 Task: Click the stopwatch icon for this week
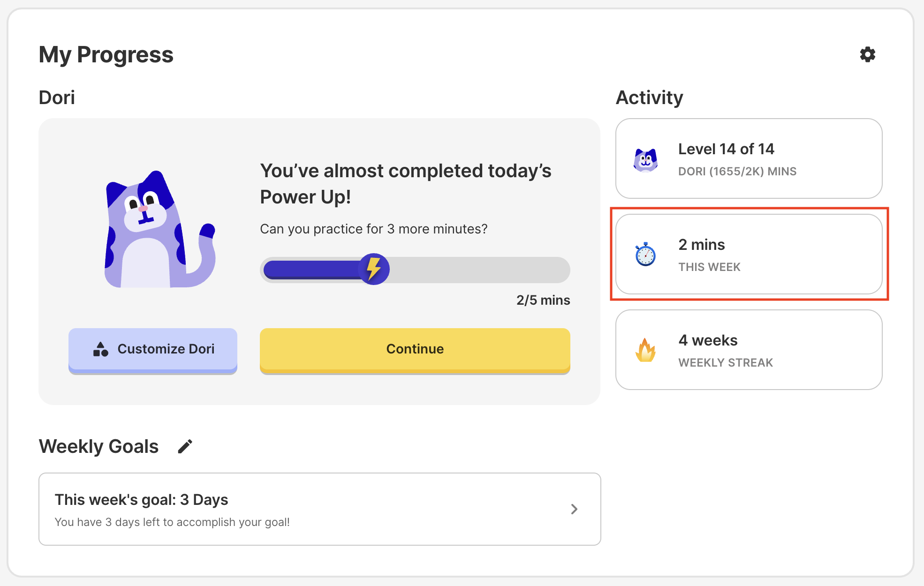click(645, 255)
